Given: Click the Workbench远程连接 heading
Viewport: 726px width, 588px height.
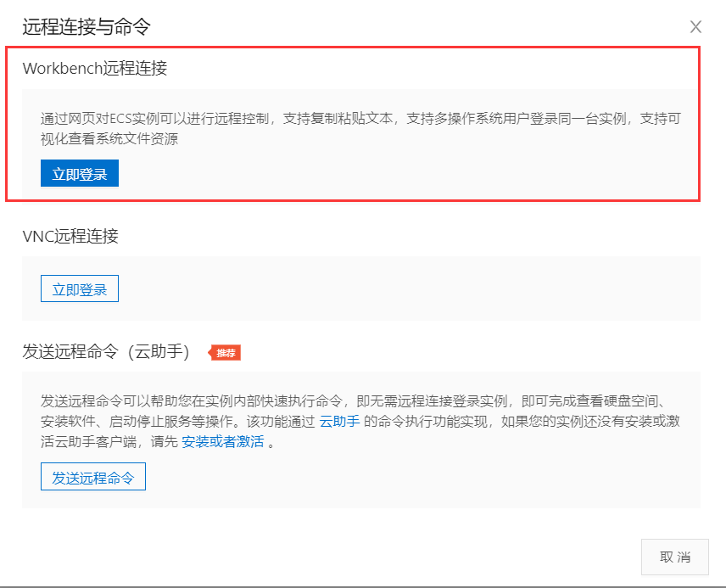Looking at the screenshot, I should 95,68.
